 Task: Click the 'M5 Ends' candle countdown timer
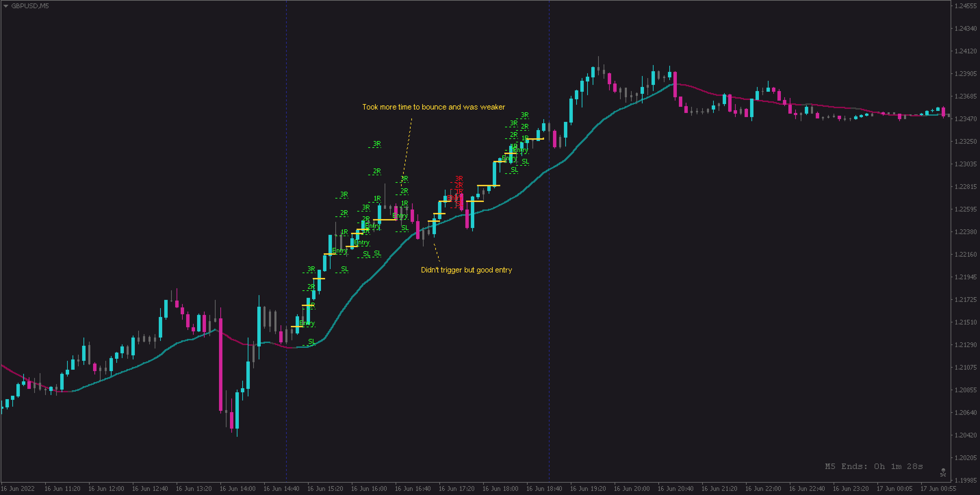[874, 467]
